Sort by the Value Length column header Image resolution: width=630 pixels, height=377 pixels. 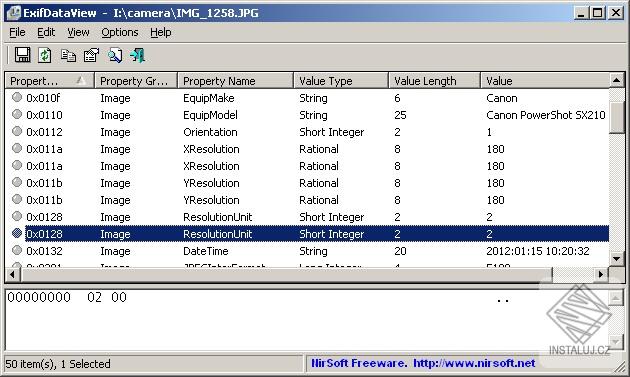(435, 81)
